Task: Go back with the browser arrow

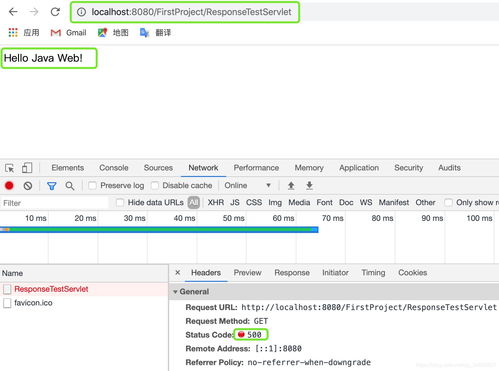Action: coord(13,12)
